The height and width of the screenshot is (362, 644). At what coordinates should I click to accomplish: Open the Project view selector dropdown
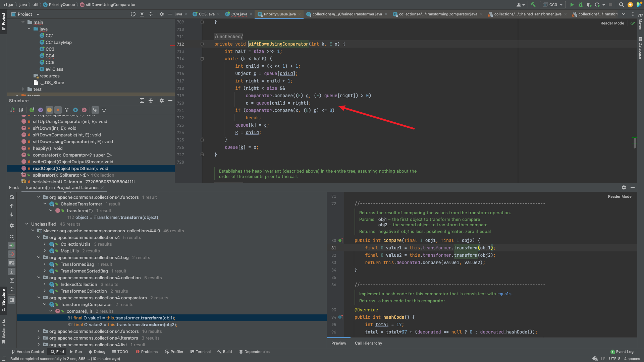click(x=25, y=14)
